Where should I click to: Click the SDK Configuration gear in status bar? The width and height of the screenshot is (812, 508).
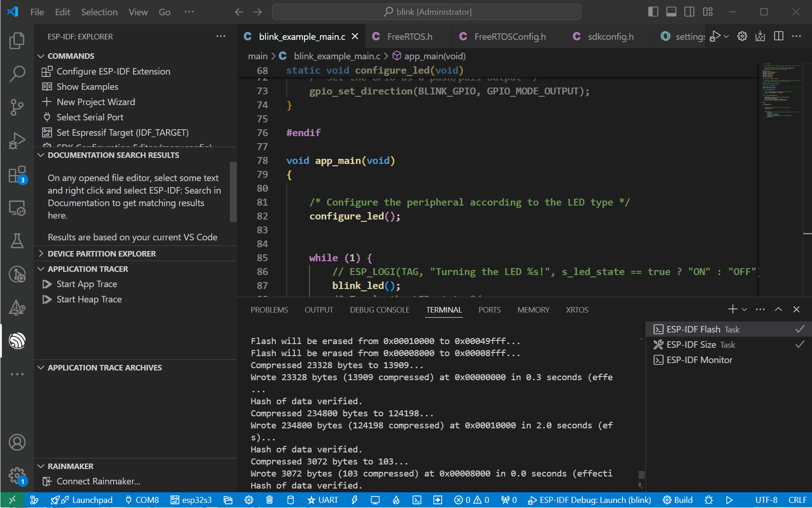249,500
